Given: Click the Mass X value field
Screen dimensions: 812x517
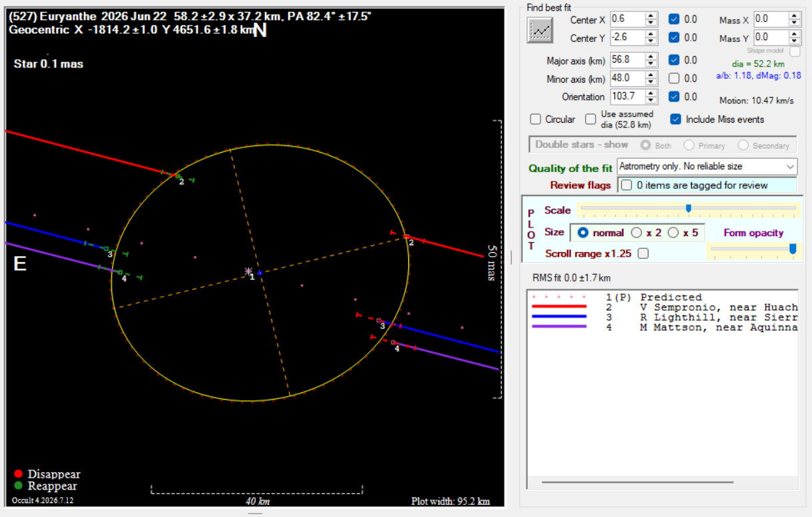Looking at the screenshot, I should pyautogui.click(x=771, y=20).
